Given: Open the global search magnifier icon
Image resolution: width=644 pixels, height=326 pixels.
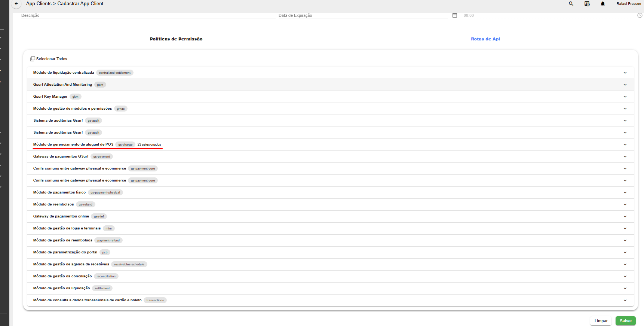Looking at the screenshot, I should (571, 3).
